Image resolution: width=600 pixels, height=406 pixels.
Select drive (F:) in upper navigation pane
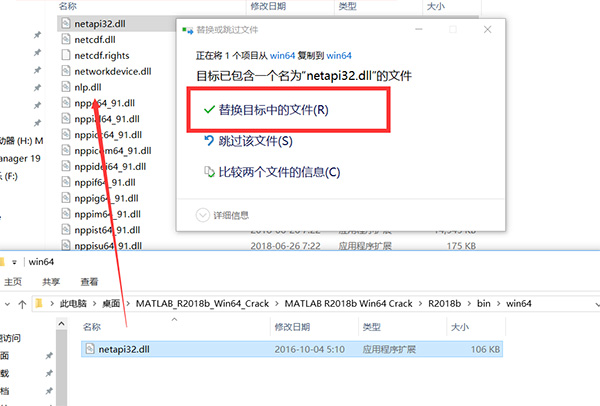pos(9,176)
